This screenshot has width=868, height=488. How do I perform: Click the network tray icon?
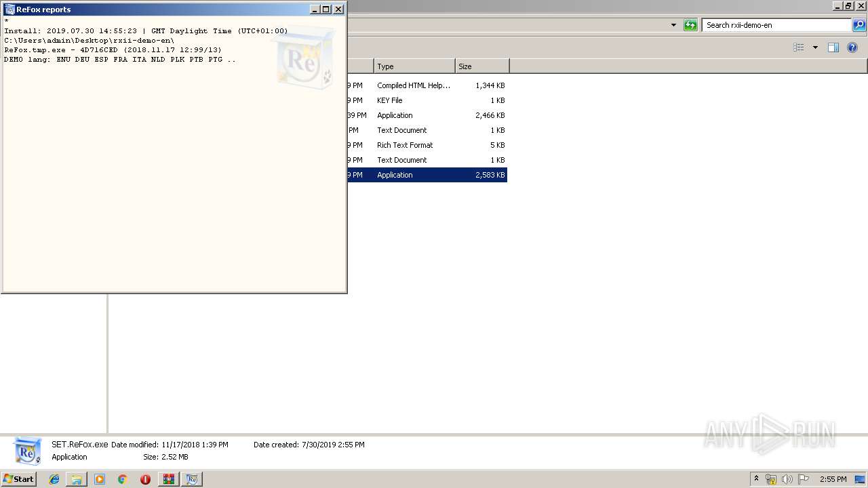pos(771,479)
